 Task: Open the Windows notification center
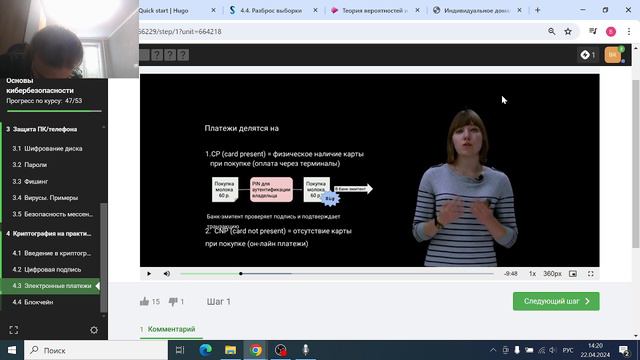[x=624, y=350]
